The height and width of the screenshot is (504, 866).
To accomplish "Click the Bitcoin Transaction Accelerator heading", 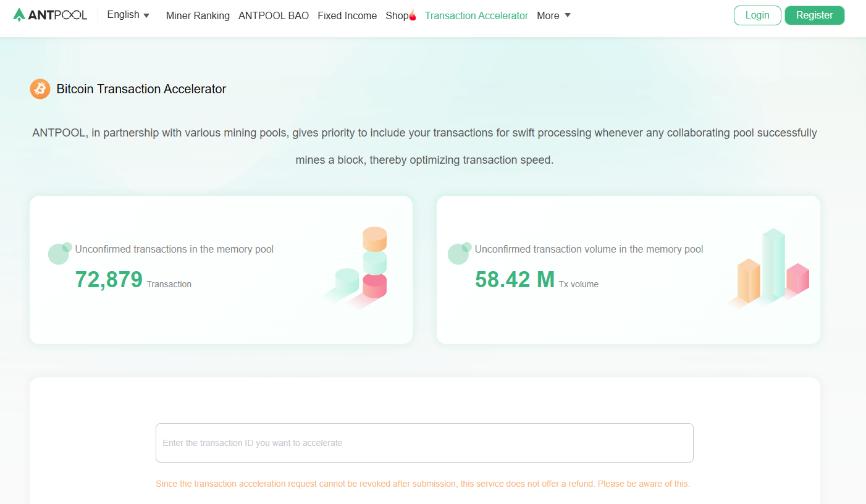I will point(141,89).
